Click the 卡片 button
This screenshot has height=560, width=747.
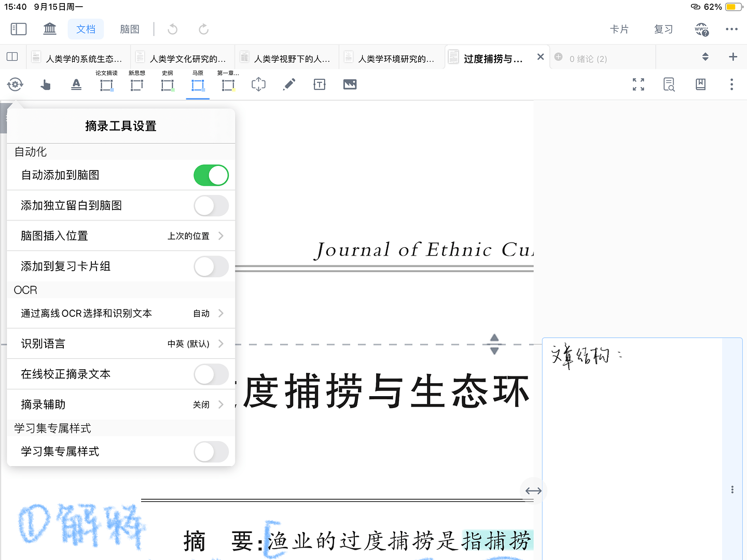point(619,29)
